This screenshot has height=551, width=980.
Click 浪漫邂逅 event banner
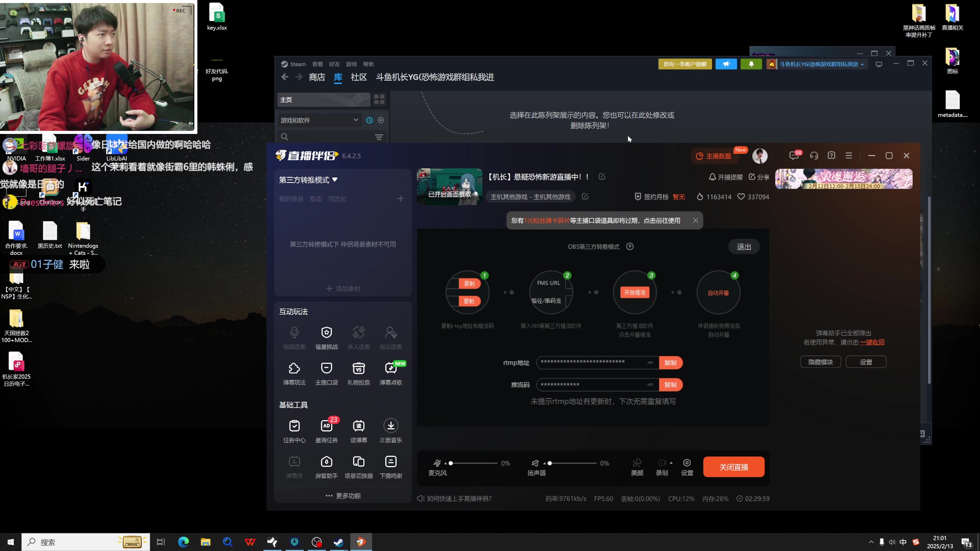[844, 179]
